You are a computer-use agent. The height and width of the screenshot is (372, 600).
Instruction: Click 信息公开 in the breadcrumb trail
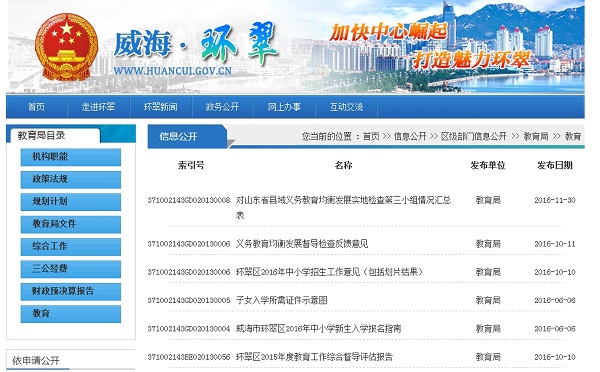410,136
